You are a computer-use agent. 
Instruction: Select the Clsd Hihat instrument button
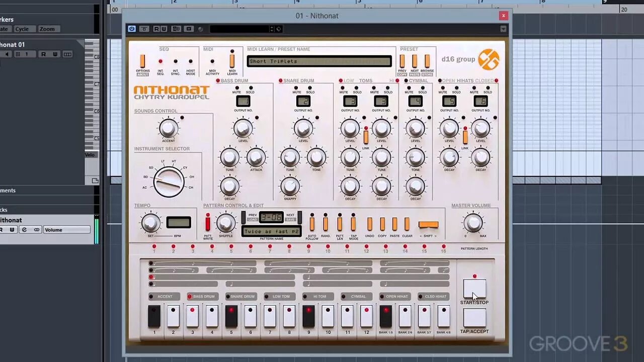pos(433,297)
